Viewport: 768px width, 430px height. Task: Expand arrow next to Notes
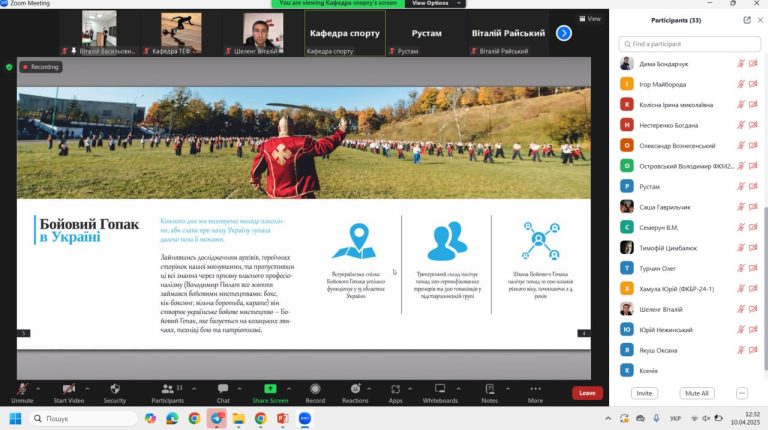[x=507, y=389]
